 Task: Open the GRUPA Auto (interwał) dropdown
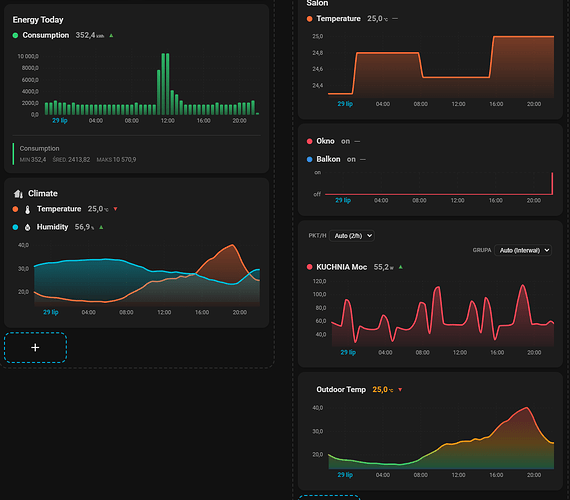click(523, 250)
